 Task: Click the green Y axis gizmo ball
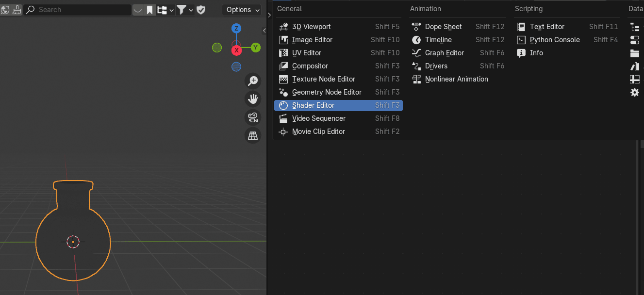click(x=256, y=48)
